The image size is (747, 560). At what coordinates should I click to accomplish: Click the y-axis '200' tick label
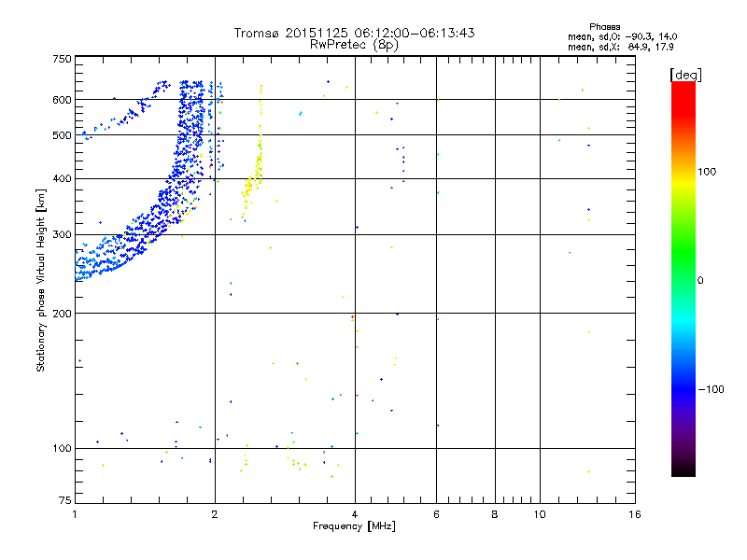pos(63,314)
